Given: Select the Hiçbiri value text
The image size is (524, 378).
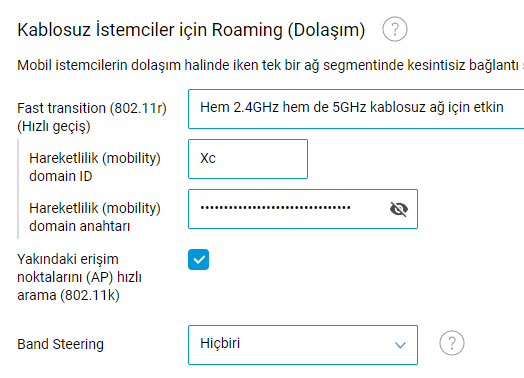Looking at the screenshot, I should pos(220,343).
